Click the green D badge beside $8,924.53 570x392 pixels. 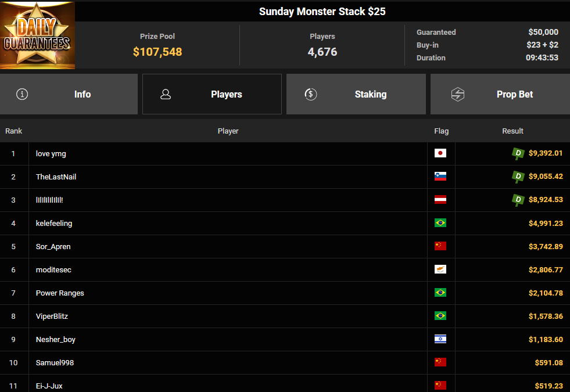518,200
